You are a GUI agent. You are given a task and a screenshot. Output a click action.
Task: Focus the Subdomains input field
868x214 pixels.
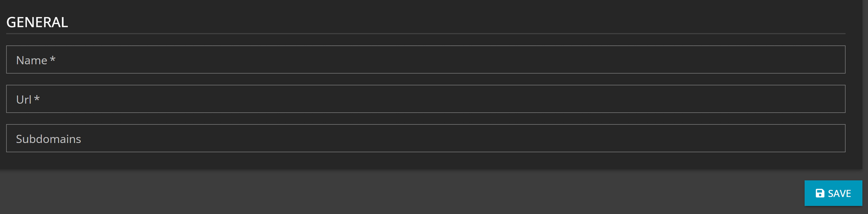(426, 138)
